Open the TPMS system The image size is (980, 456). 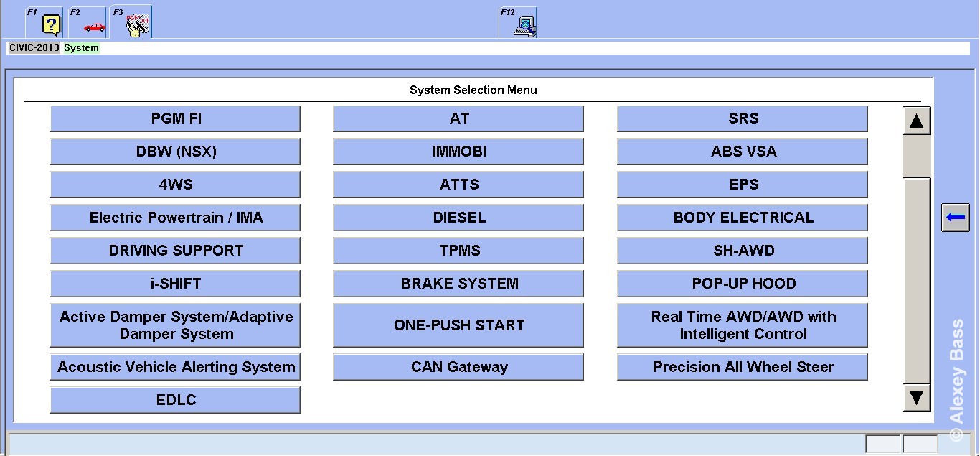click(458, 251)
